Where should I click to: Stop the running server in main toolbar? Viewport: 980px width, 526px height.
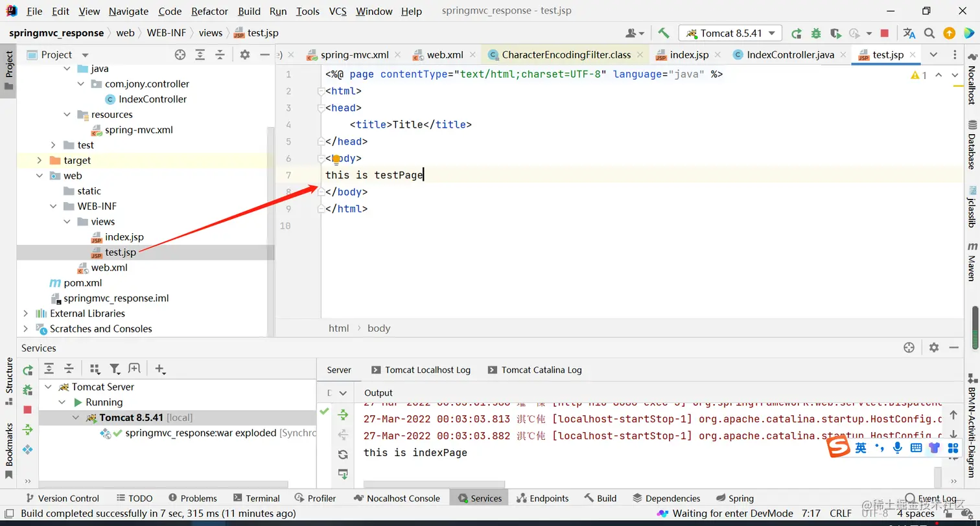click(885, 33)
